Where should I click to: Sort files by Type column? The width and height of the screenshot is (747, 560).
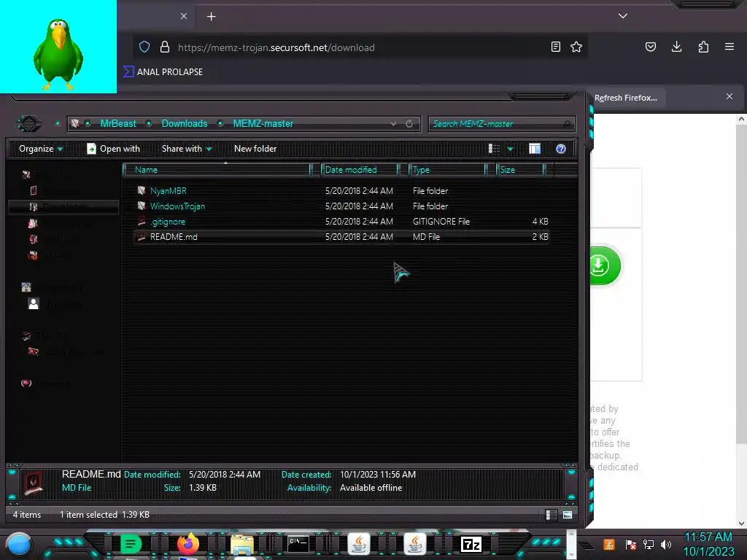pyautogui.click(x=448, y=169)
